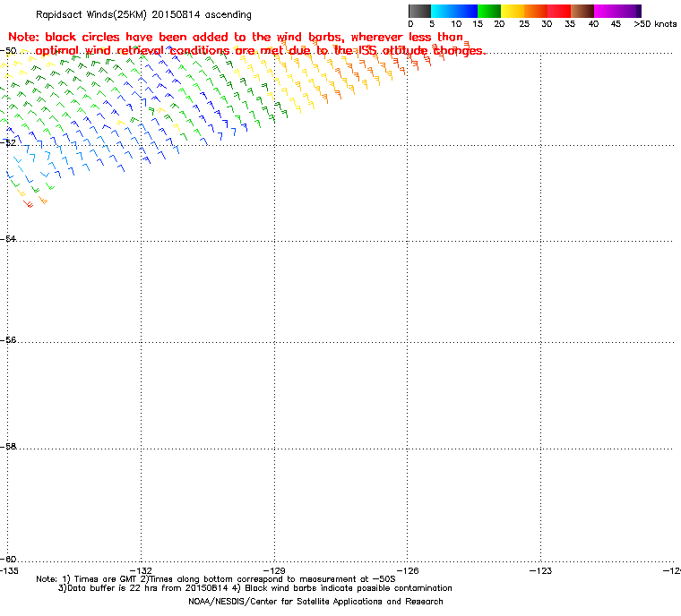Click the '-52' latitude axis label

coord(8,142)
